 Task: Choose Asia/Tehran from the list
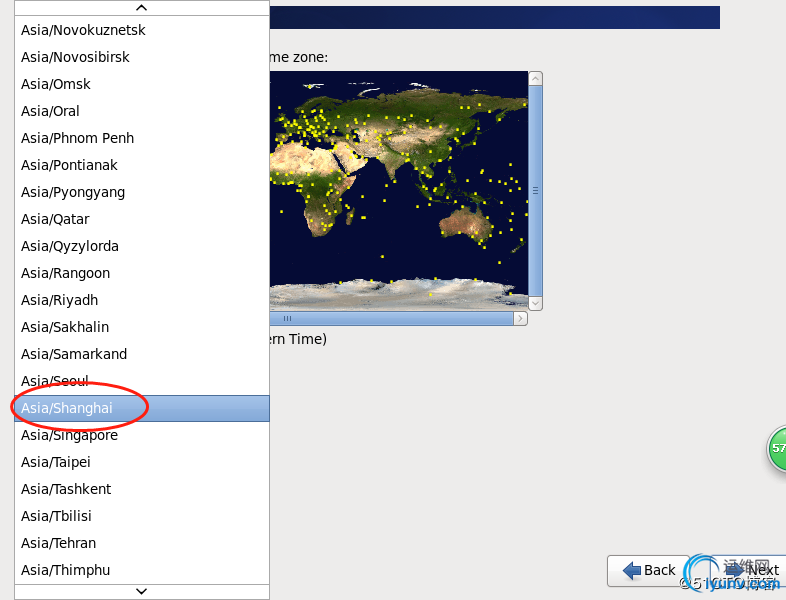tap(142, 543)
